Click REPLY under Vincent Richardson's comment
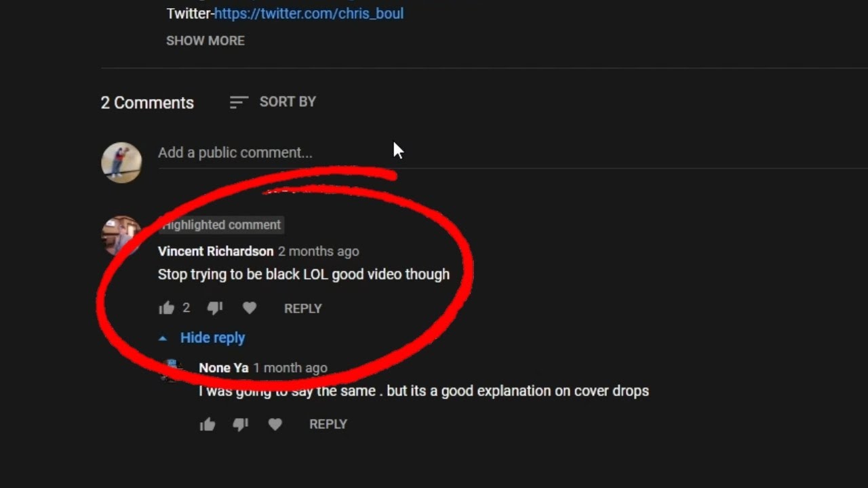 click(302, 308)
